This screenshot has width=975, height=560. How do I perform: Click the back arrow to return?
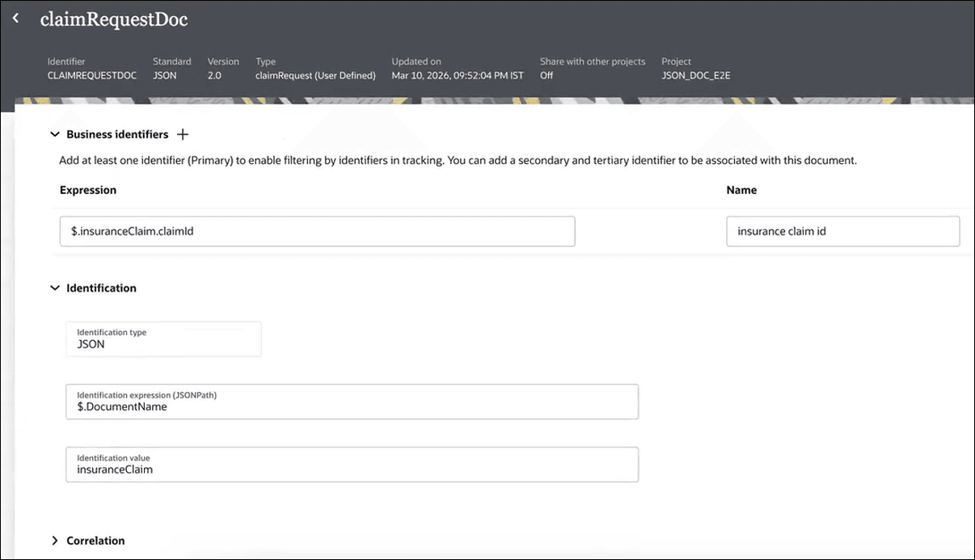click(15, 17)
